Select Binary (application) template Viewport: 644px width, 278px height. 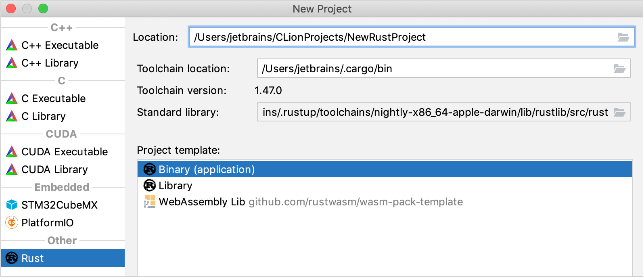point(385,169)
